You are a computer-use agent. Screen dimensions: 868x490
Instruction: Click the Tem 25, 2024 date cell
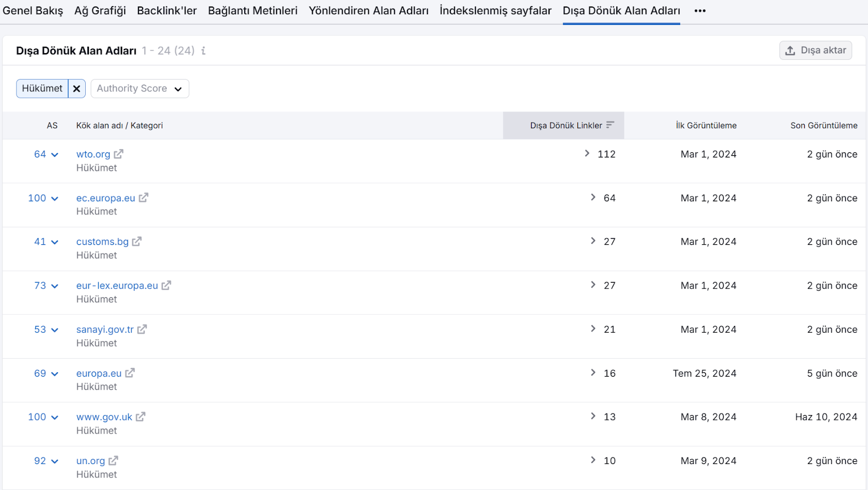[x=705, y=373]
